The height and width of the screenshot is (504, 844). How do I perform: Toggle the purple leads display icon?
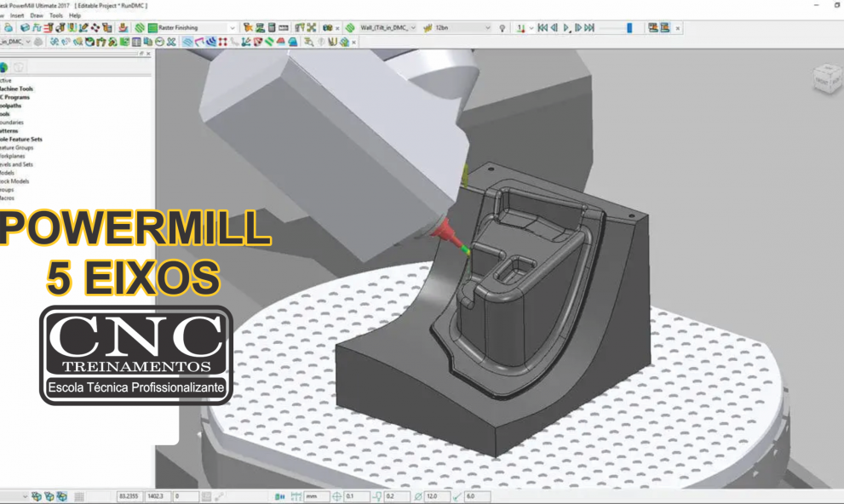pyautogui.click(x=199, y=42)
